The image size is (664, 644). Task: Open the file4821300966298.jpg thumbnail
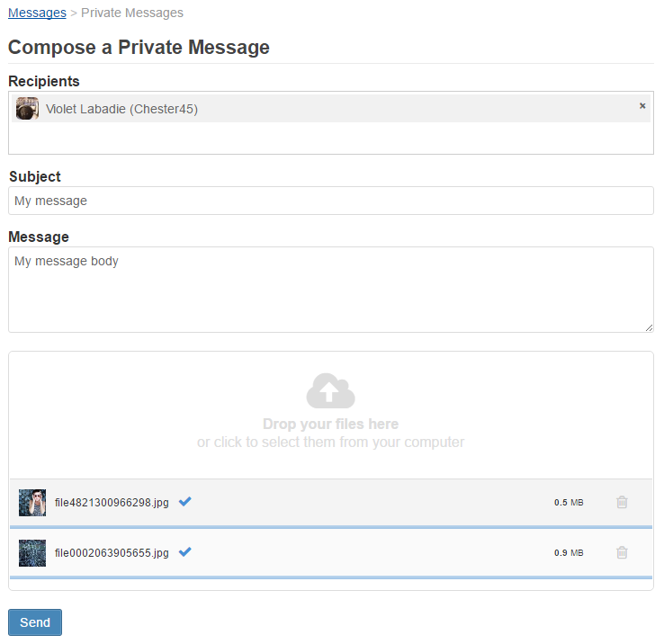32,503
